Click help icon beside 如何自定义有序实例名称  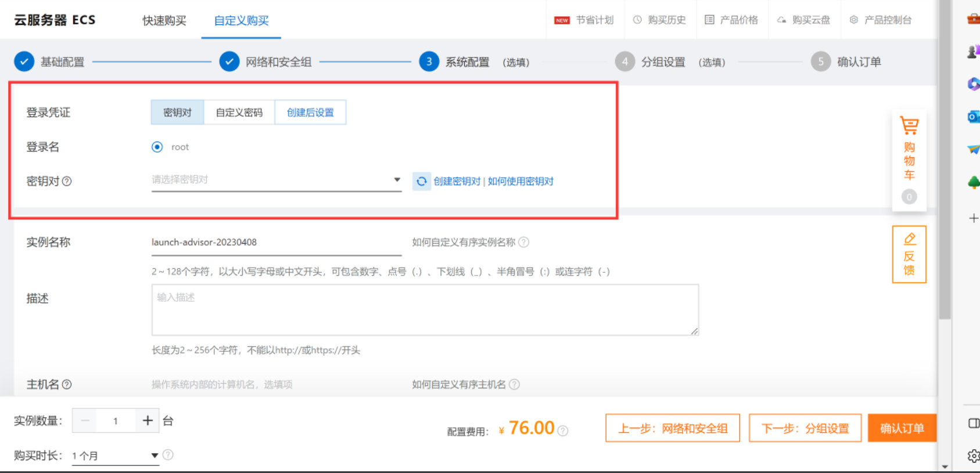click(x=523, y=242)
